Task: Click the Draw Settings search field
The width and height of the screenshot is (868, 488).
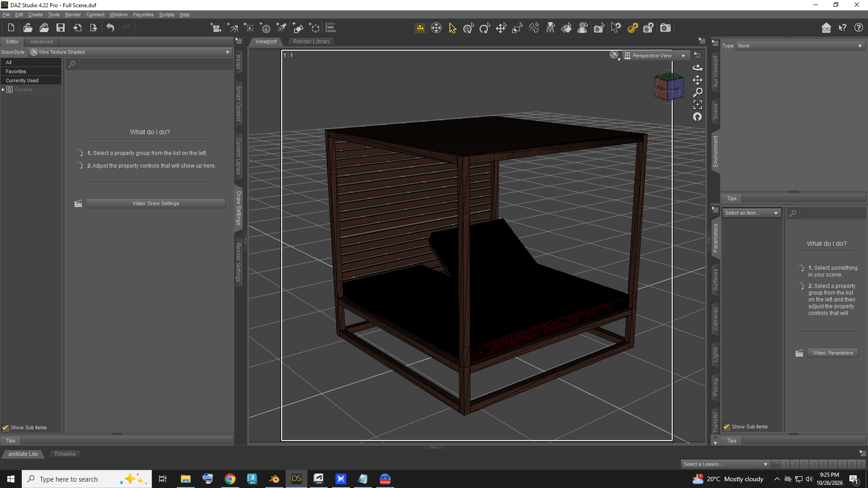Action: tap(156, 65)
